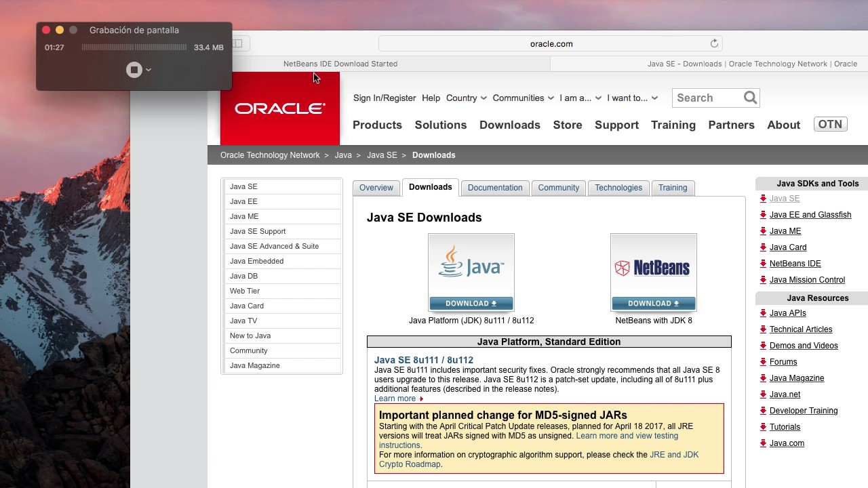Image resolution: width=868 pixels, height=488 pixels.
Task: Expand the I want to... dropdown
Action: click(x=633, y=98)
